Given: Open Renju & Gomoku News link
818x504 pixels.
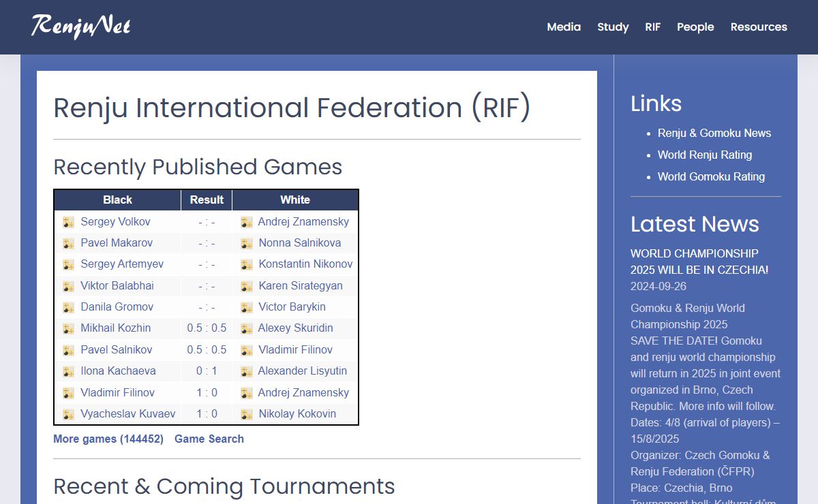Looking at the screenshot, I should pos(714,133).
